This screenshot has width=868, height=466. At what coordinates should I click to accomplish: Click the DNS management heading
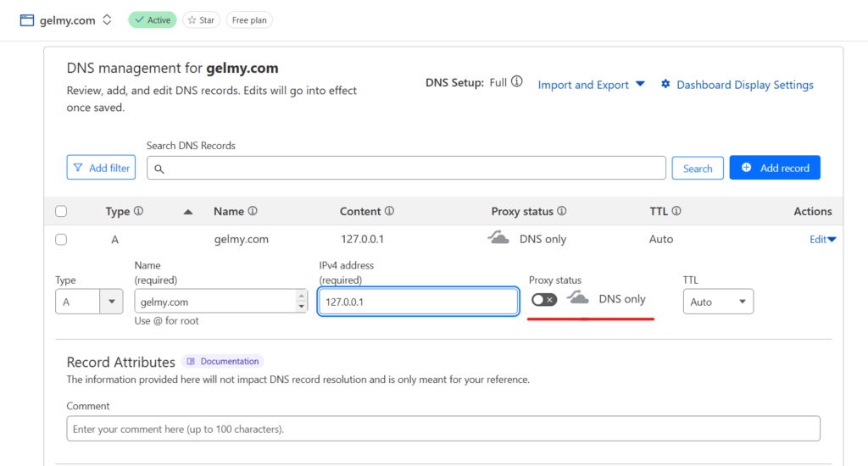[173, 68]
